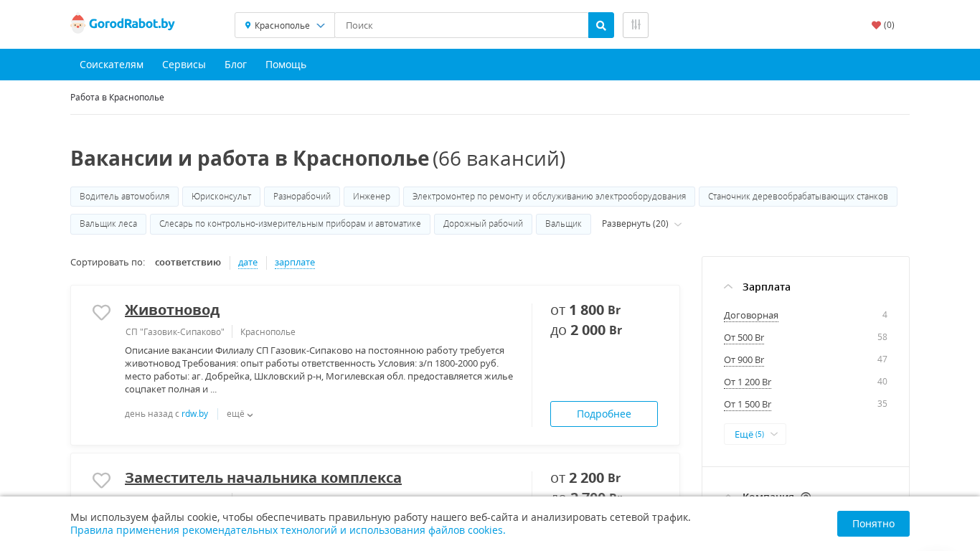Filter salary by Договорная
This screenshot has width=980, height=551.
click(751, 315)
